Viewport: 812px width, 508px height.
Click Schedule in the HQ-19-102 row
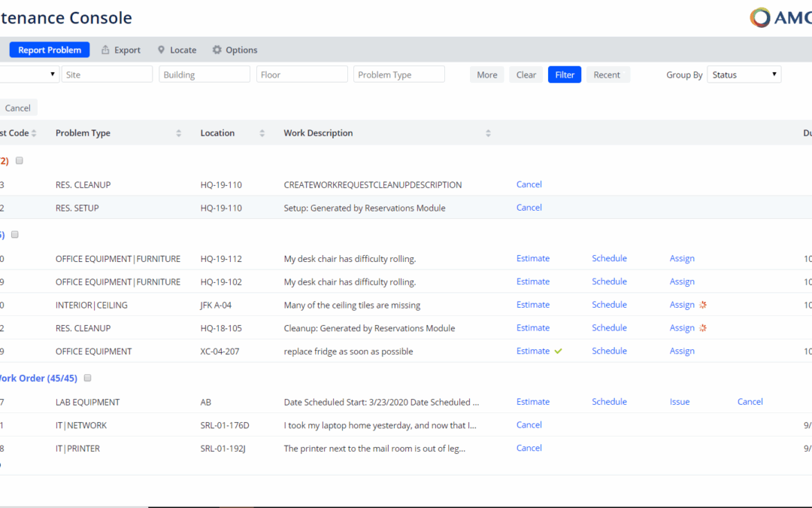(x=609, y=281)
